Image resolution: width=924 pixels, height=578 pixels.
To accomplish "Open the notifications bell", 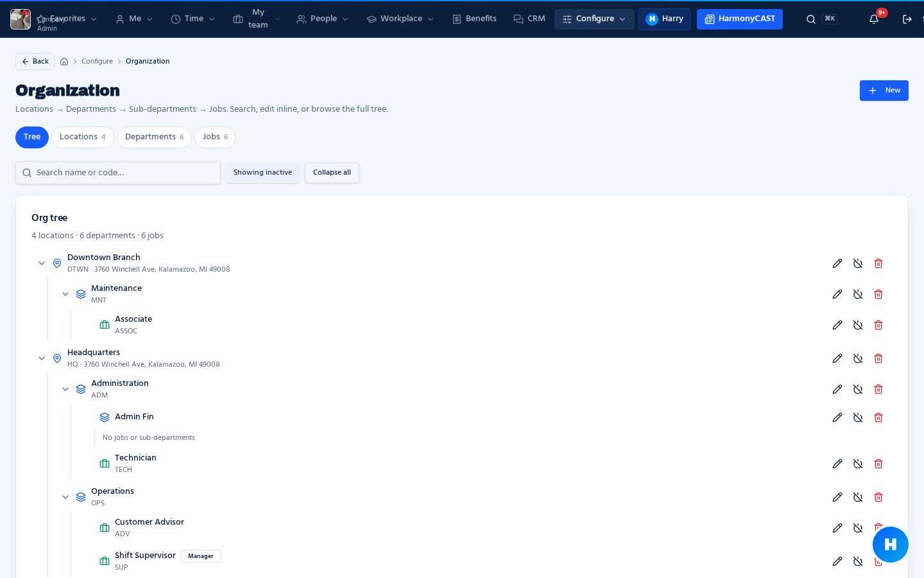I will (874, 19).
